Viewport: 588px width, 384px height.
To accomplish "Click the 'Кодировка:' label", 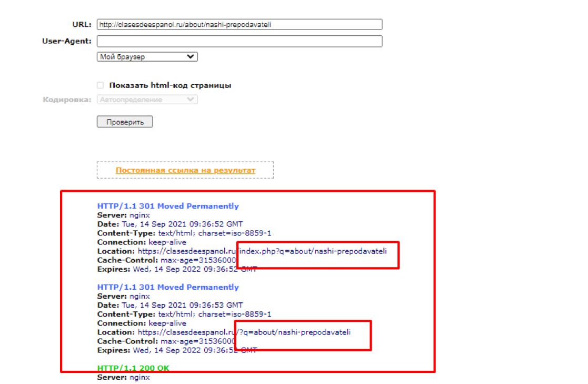I will coord(67,100).
